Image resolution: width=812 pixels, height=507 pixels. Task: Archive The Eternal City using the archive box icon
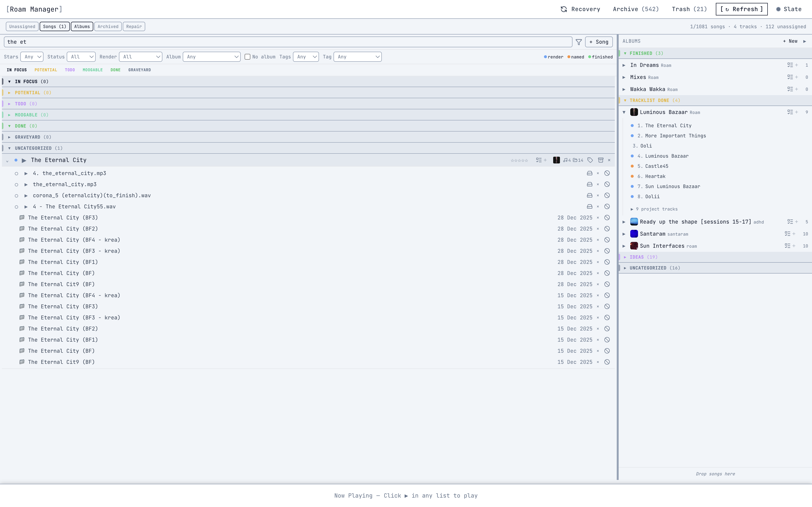(x=601, y=160)
